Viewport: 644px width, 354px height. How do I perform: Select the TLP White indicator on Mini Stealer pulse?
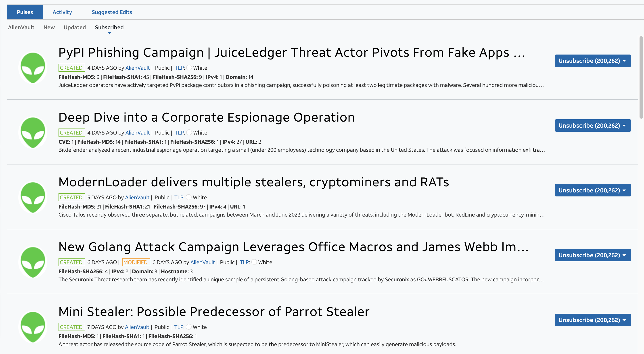point(189,327)
